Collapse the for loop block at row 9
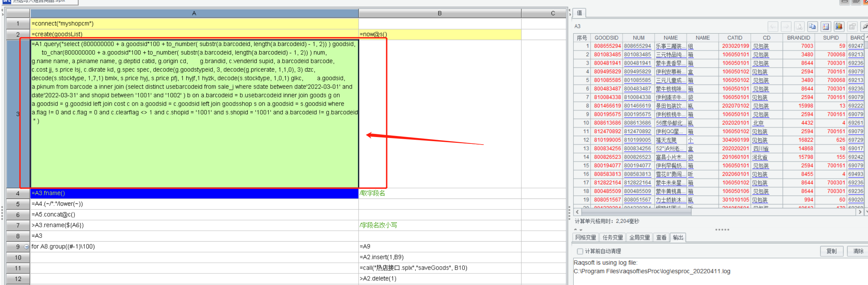 [x=26, y=247]
